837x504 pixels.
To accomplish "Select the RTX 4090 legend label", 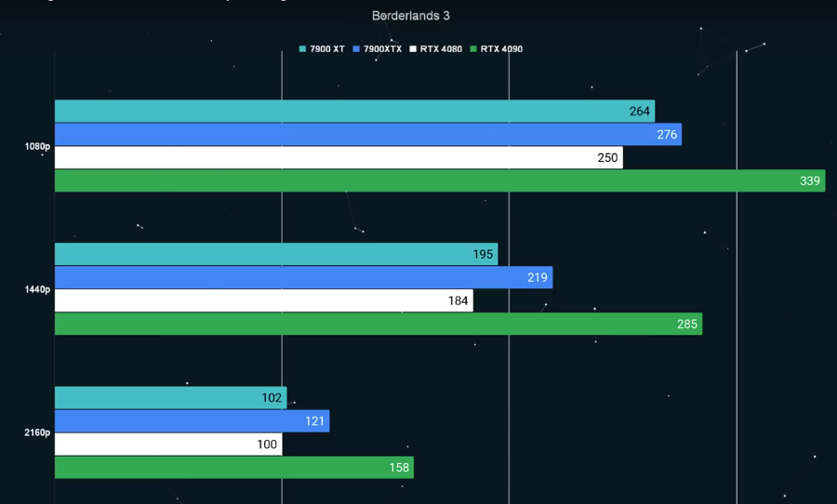I will 501,49.
